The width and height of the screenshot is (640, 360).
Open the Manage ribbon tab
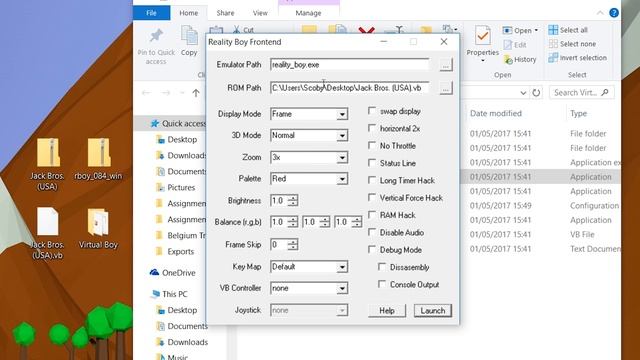click(x=308, y=13)
